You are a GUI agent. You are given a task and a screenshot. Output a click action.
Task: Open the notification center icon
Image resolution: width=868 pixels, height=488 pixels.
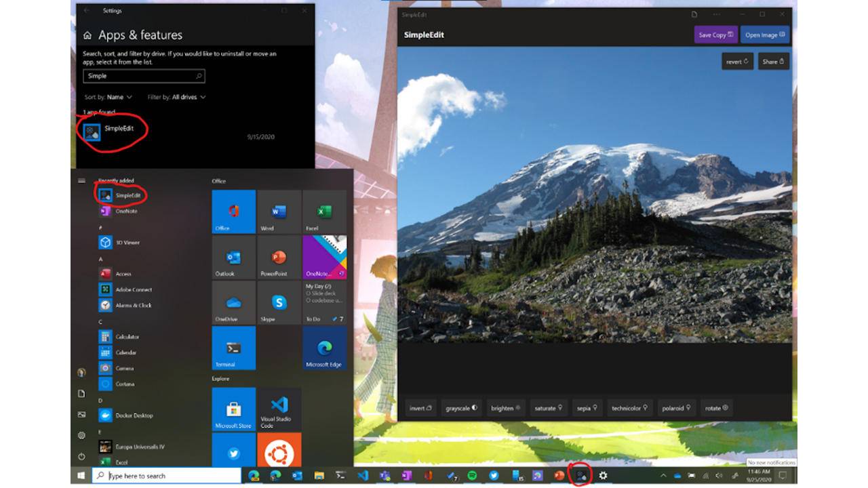tap(783, 476)
